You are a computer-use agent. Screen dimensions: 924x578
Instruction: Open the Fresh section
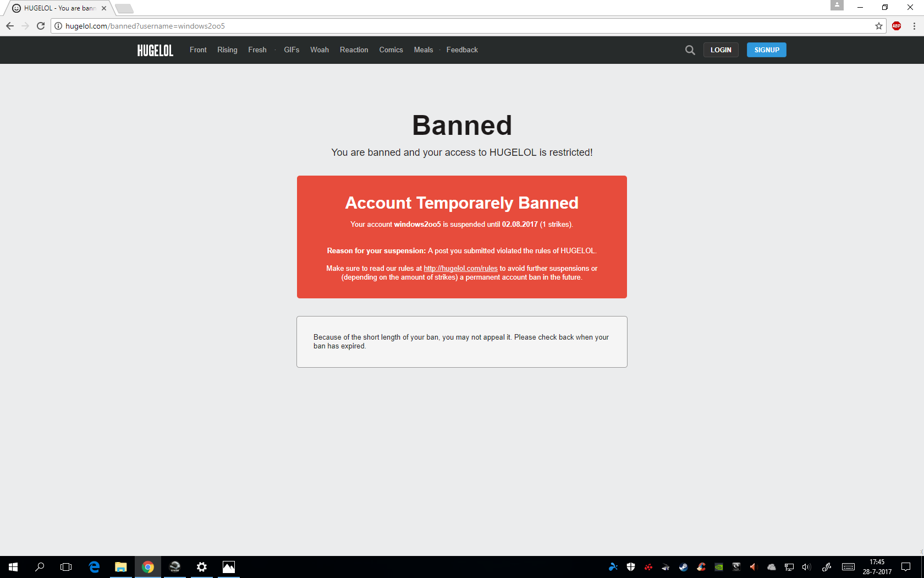pos(257,50)
